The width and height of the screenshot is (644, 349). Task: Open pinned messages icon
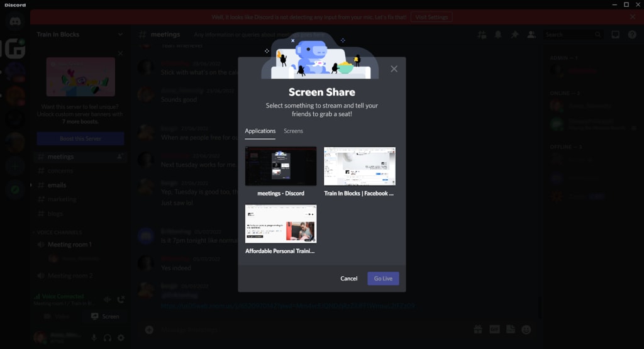[x=514, y=35]
